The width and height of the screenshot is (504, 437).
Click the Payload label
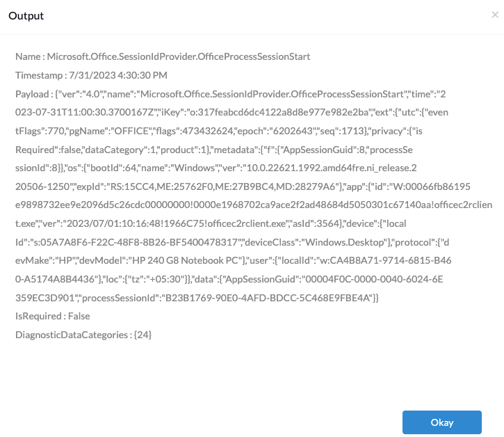32,94
